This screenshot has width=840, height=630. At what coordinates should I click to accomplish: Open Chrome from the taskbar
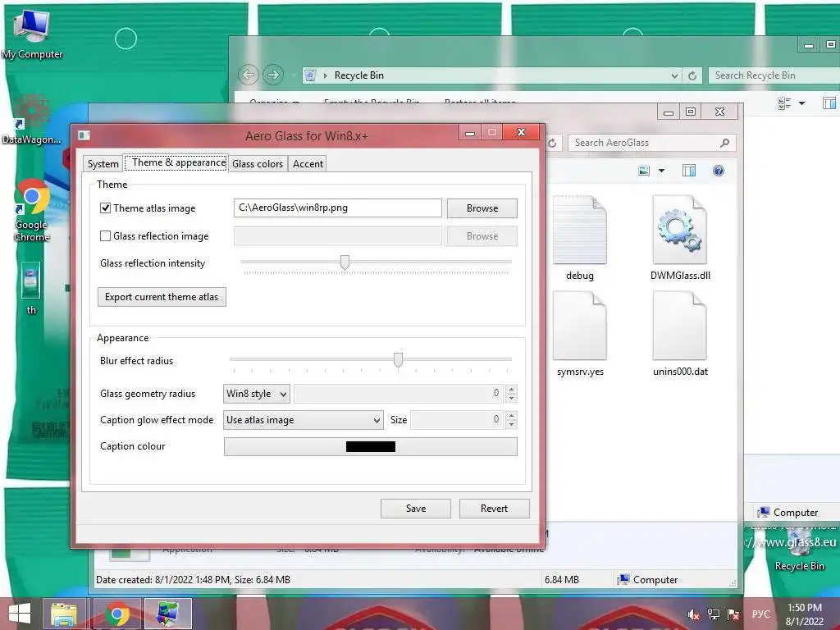[x=117, y=614]
